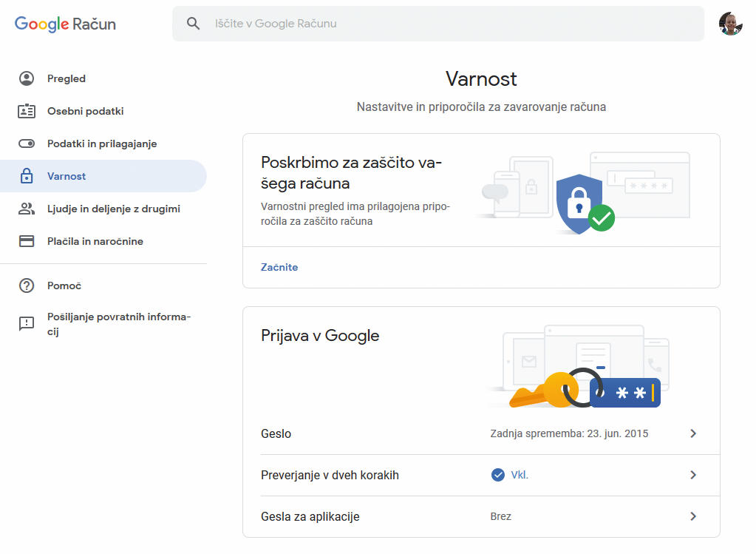Select the Varnost menu item
Image resolution: width=756 pixels, height=554 pixels.
[x=103, y=175]
